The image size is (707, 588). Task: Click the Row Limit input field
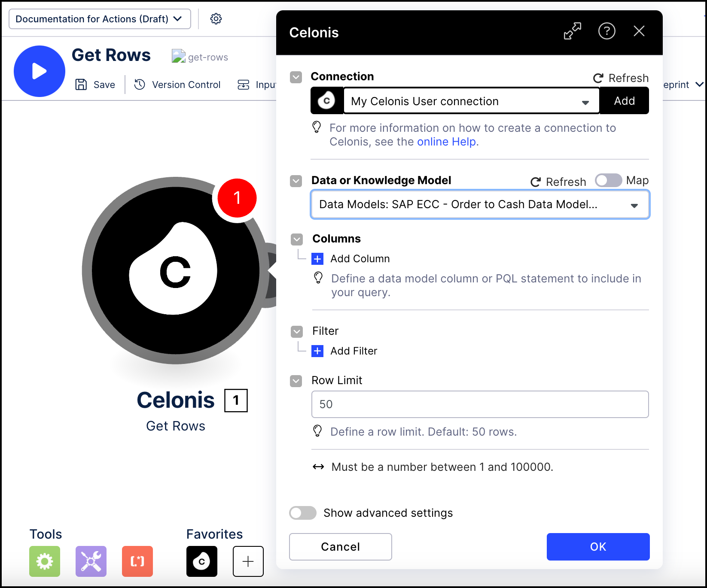pyautogui.click(x=480, y=404)
